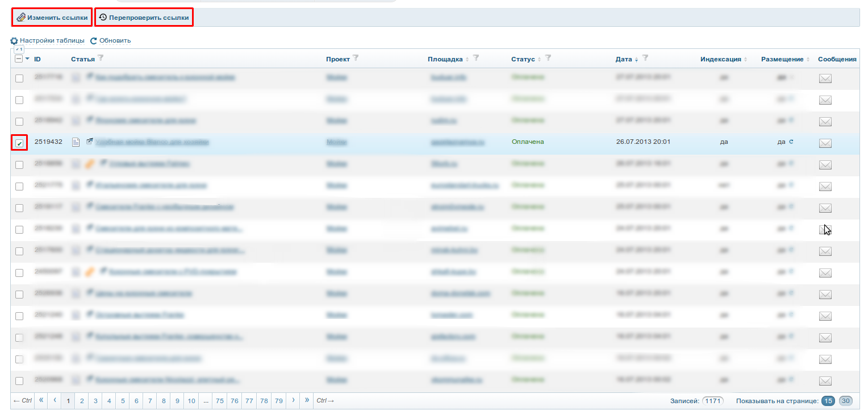
Task: Go to the last page with »
Action: pos(307,400)
